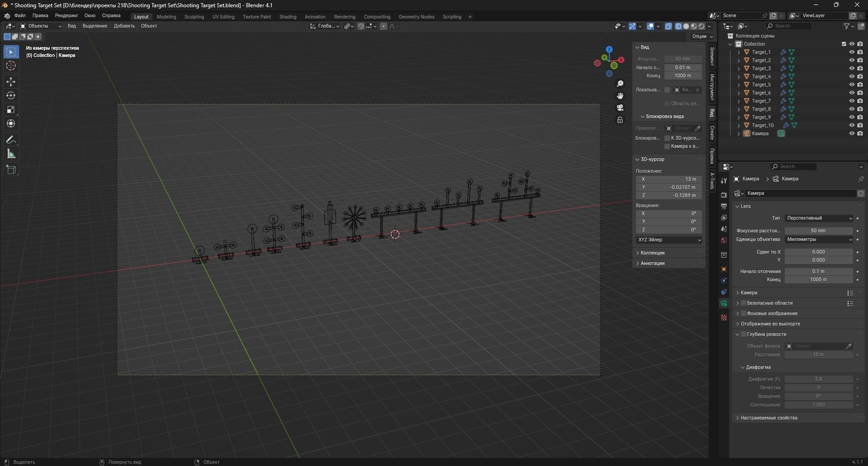Image resolution: width=868 pixels, height=466 pixels.
Task: Activate the Select Box tool
Action: pyautogui.click(x=11, y=52)
